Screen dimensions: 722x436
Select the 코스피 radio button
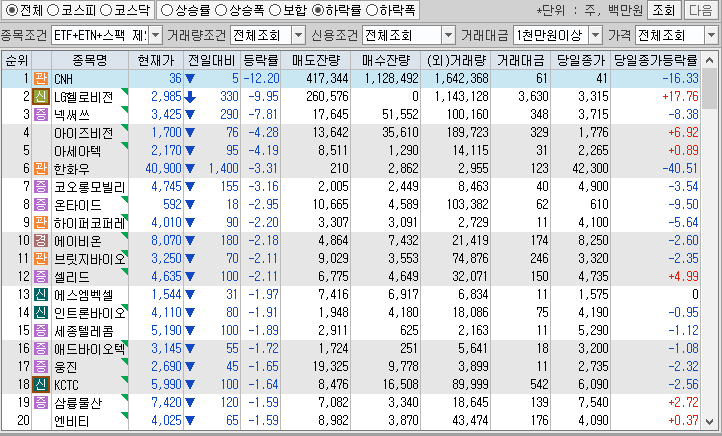pos(53,10)
